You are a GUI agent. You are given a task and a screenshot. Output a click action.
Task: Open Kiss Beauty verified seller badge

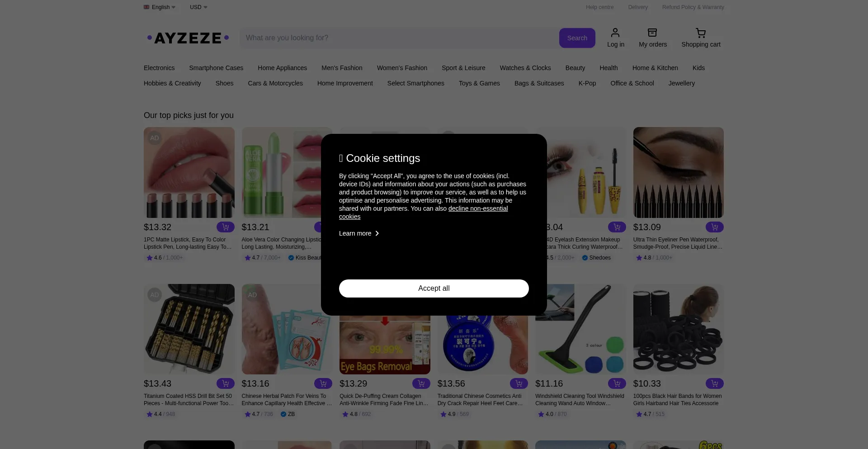click(x=305, y=258)
